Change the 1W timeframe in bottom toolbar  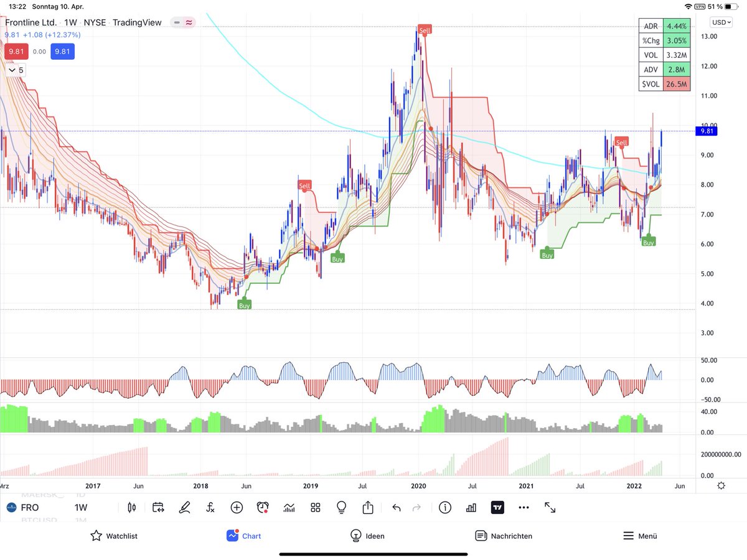(x=81, y=508)
